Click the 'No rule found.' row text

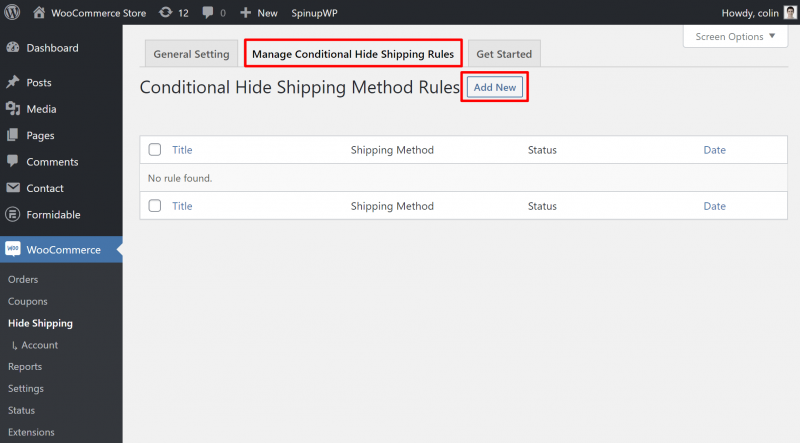click(180, 178)
